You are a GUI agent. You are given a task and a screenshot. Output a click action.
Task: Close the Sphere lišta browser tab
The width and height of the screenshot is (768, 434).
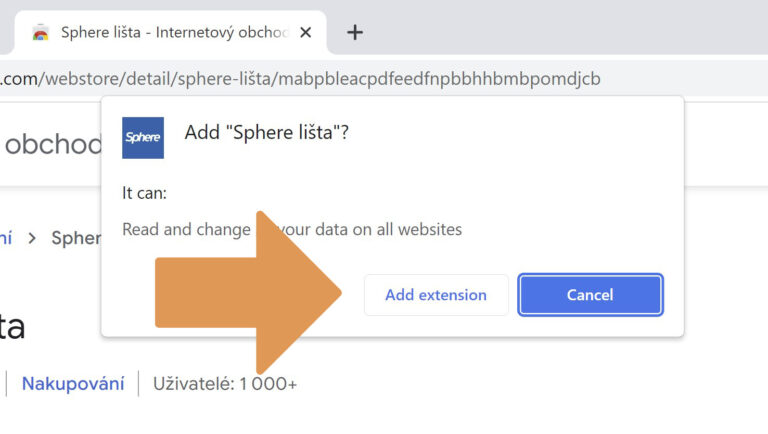coord(306,32)
